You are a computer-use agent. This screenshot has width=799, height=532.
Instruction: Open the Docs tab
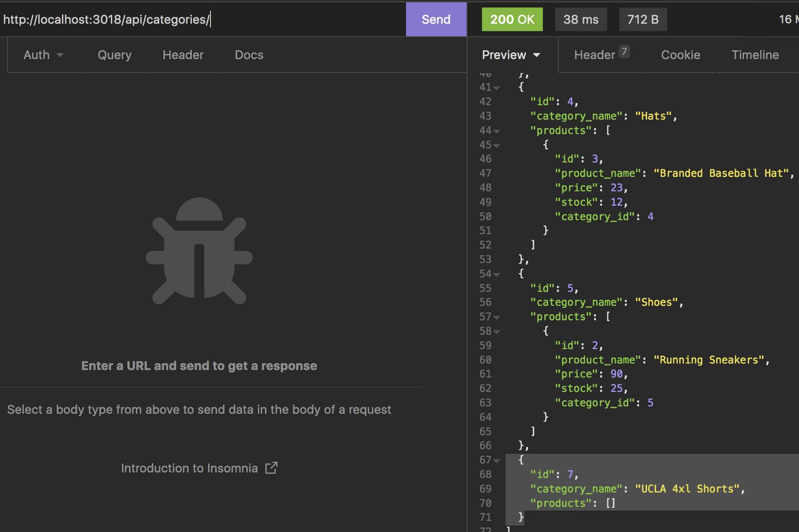(x=249, y=55)
